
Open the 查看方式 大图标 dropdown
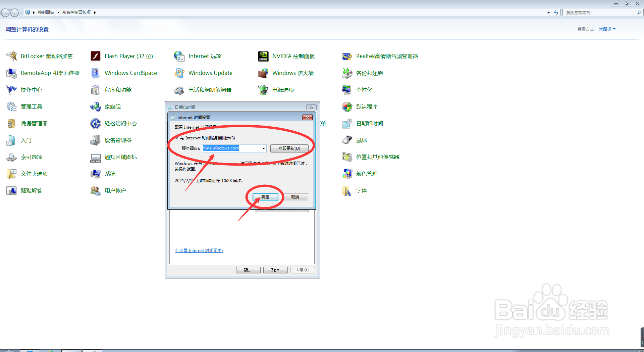(607, 29)
